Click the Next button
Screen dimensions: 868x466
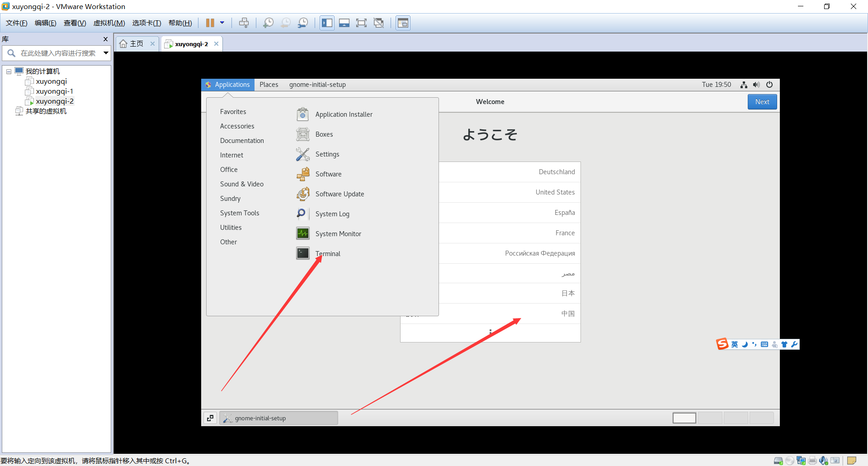(762, 102)
